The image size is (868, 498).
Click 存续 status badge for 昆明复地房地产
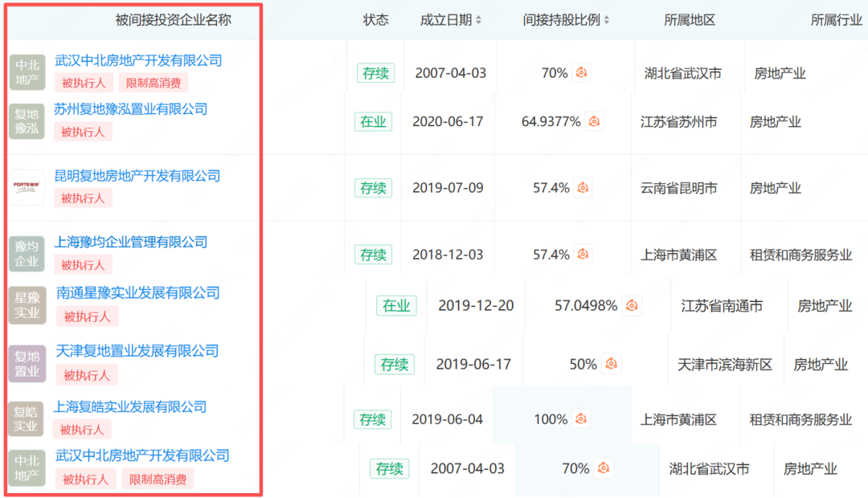[x=373, y=188]
